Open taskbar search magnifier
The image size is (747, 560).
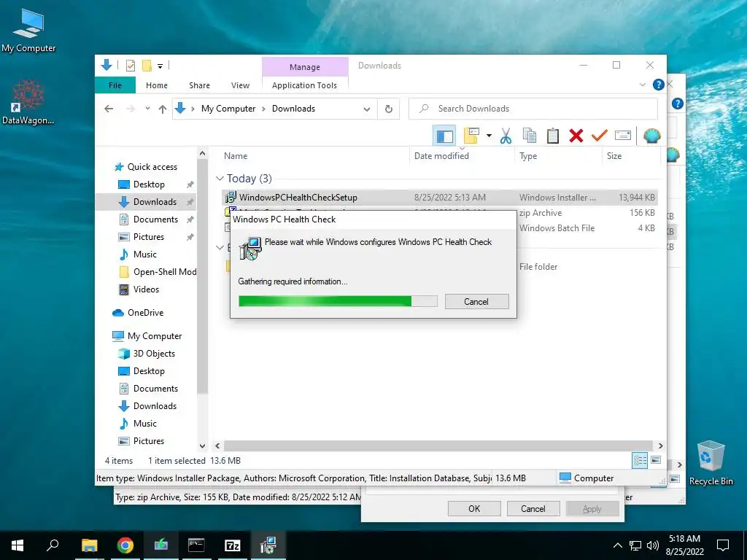pos(53,545)
